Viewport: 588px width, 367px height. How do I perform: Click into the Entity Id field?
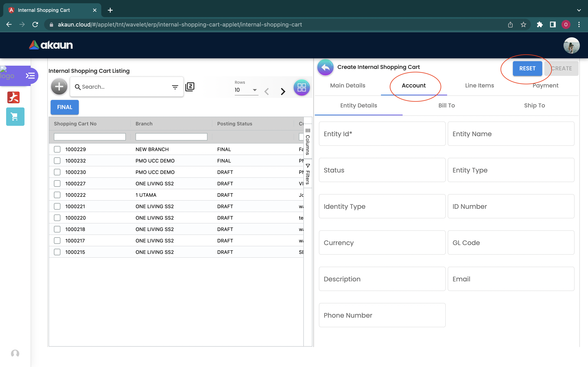[382, 134]
